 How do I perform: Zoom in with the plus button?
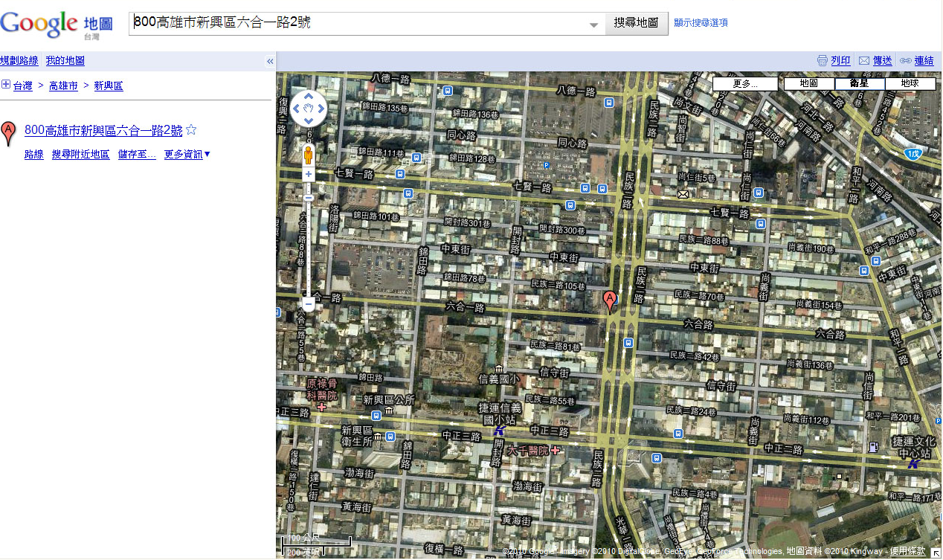point(308,175)
